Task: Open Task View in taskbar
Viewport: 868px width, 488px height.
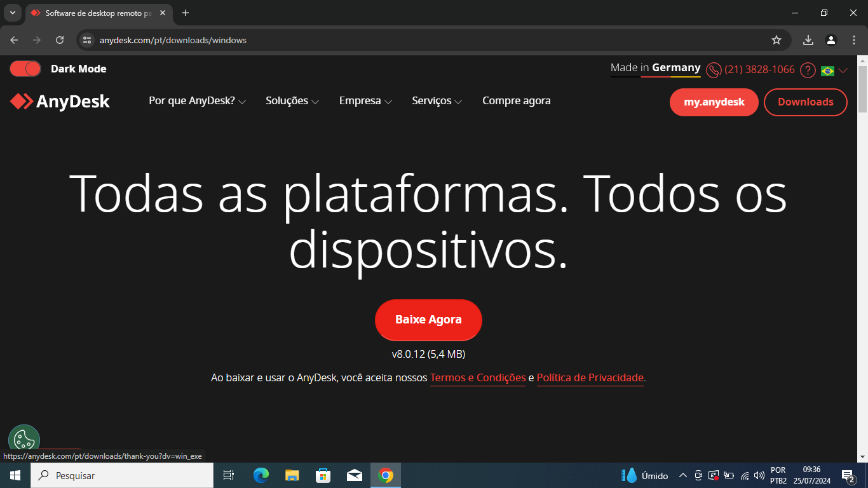Action: click(x=229, y=475)
